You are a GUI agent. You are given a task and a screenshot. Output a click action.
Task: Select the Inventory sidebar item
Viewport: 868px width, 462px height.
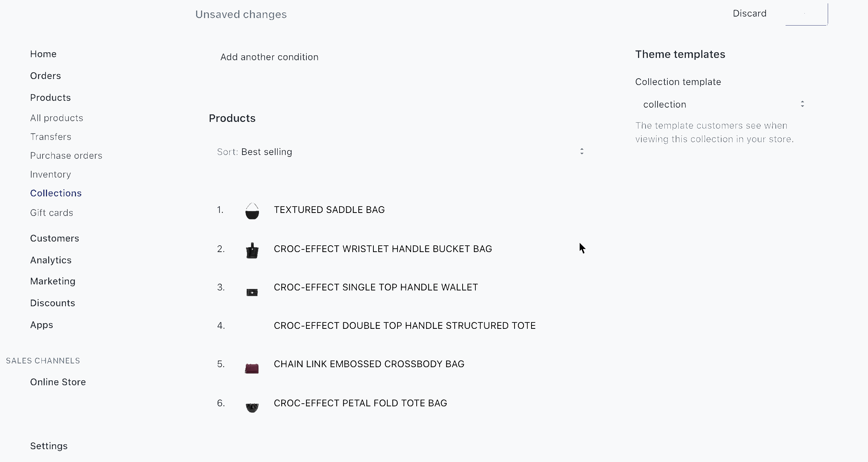(x=50, y=175)
